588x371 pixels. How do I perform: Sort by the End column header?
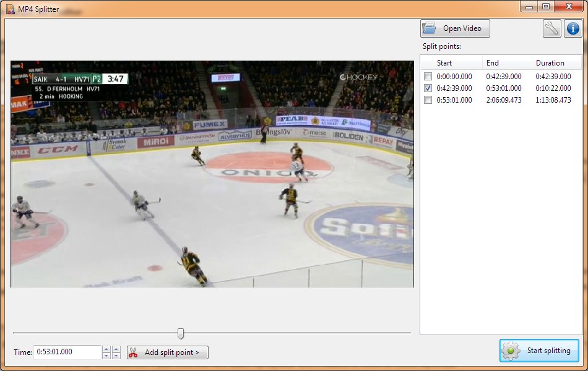[507, 63]
